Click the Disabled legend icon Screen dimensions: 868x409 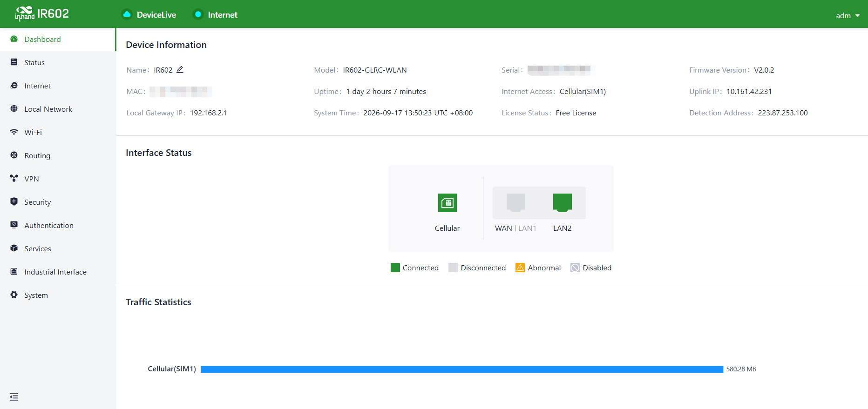(575, 268)
